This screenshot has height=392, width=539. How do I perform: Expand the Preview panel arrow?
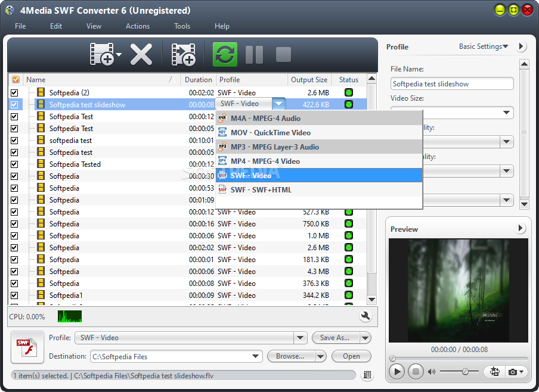click(521, 228)
